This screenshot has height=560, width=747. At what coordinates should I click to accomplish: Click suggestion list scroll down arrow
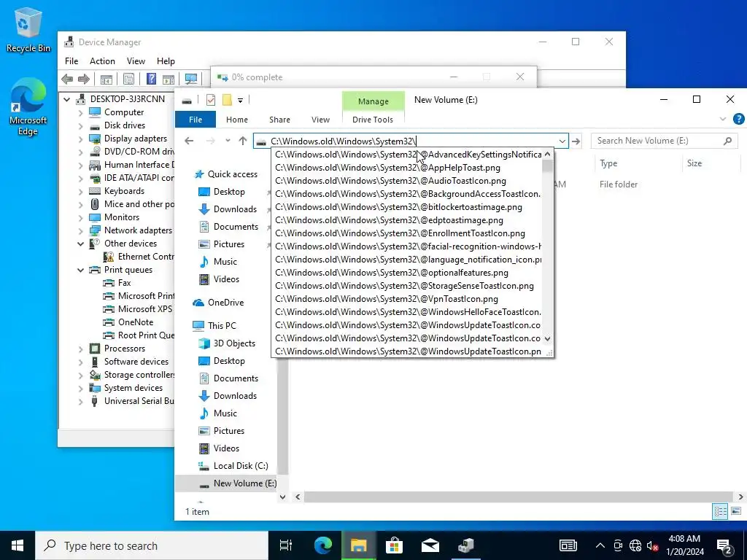[x=547, y=339]
